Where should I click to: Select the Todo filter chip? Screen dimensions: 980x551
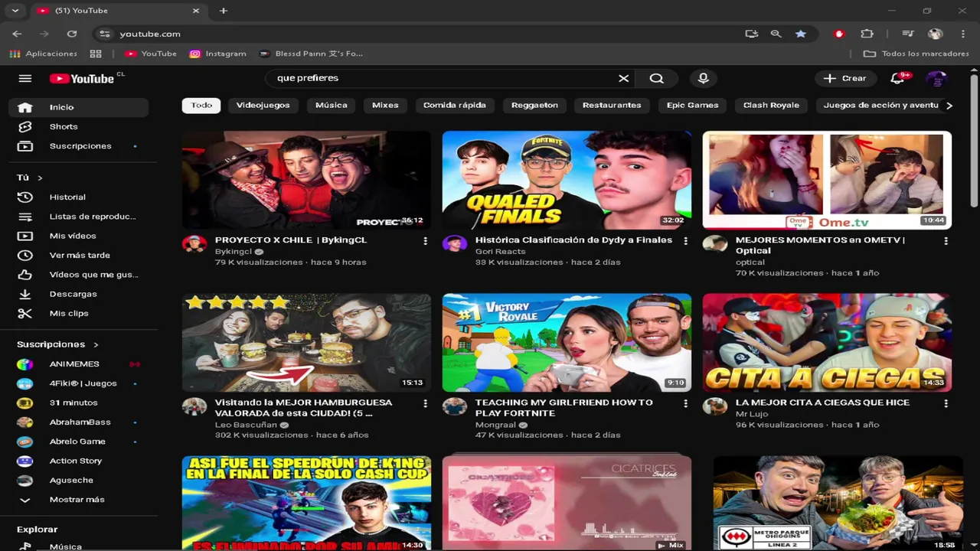(201, 106)
